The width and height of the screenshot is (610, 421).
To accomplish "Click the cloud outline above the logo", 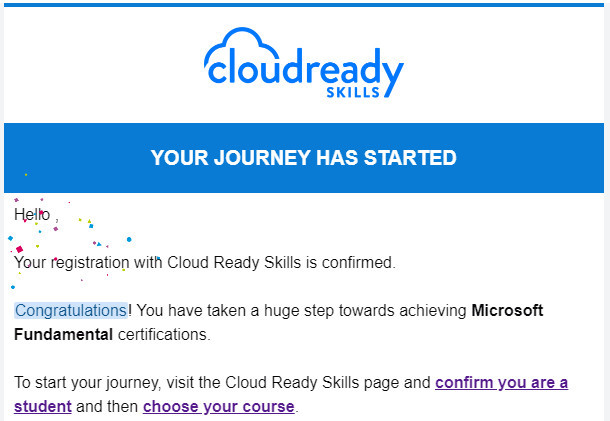I will 242,43.
